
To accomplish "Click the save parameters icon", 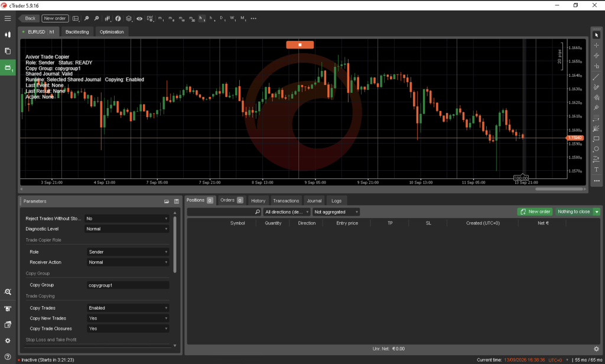I will pyautogui.click(x=176, y=201).
